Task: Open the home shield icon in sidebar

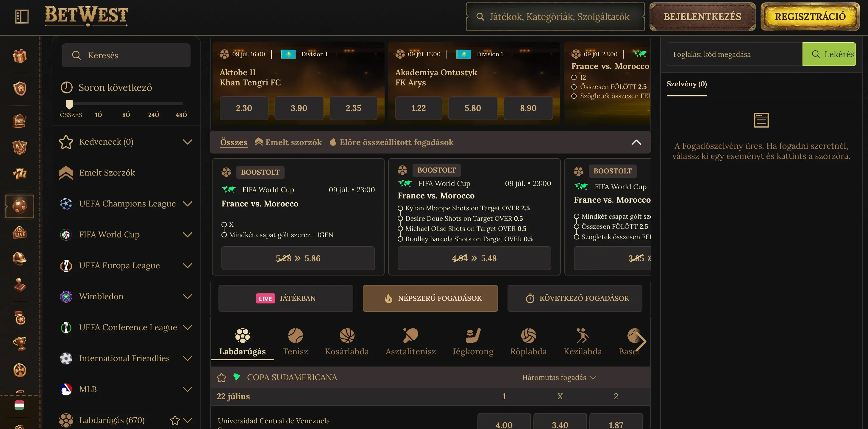Action: pos(20,88)
